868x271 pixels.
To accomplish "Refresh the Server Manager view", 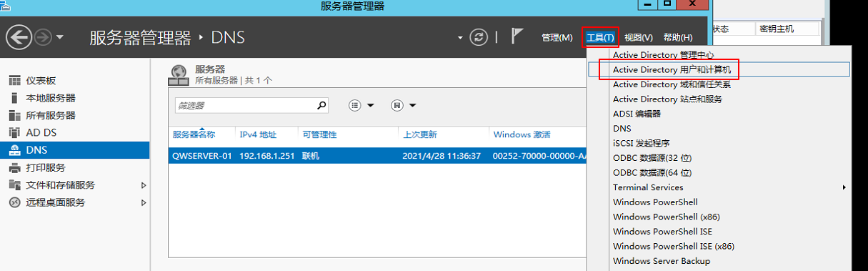I will click(x=479, y=37).
